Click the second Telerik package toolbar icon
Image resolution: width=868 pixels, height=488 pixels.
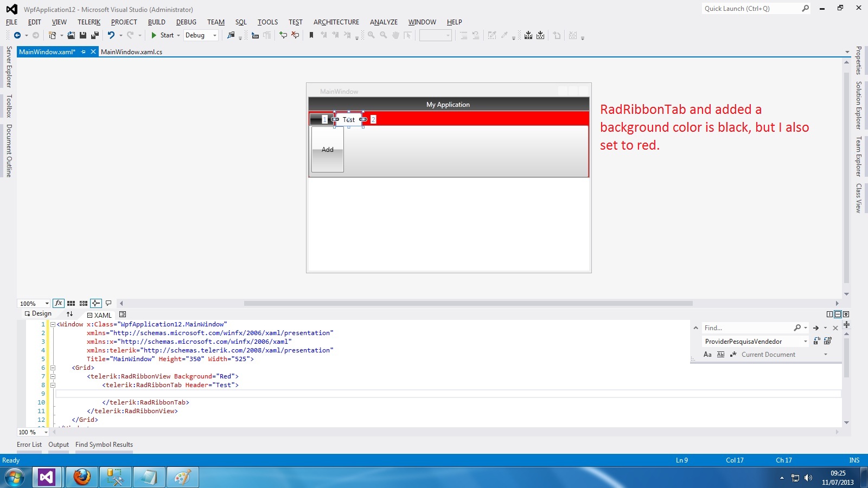(x=540, y=35)
